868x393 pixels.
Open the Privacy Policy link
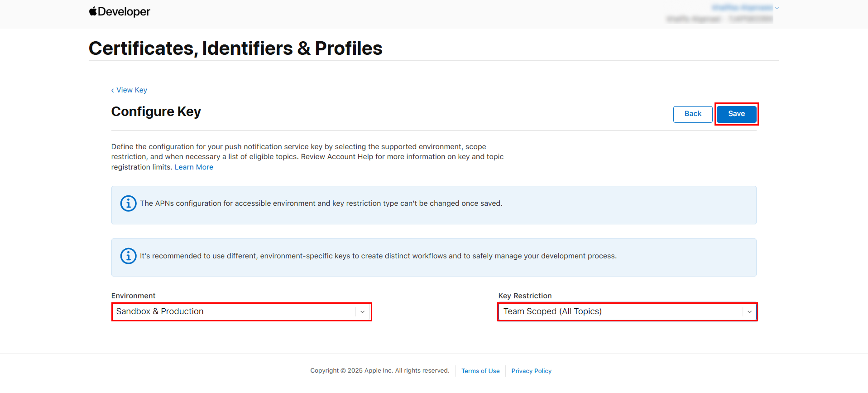[531, 371]
